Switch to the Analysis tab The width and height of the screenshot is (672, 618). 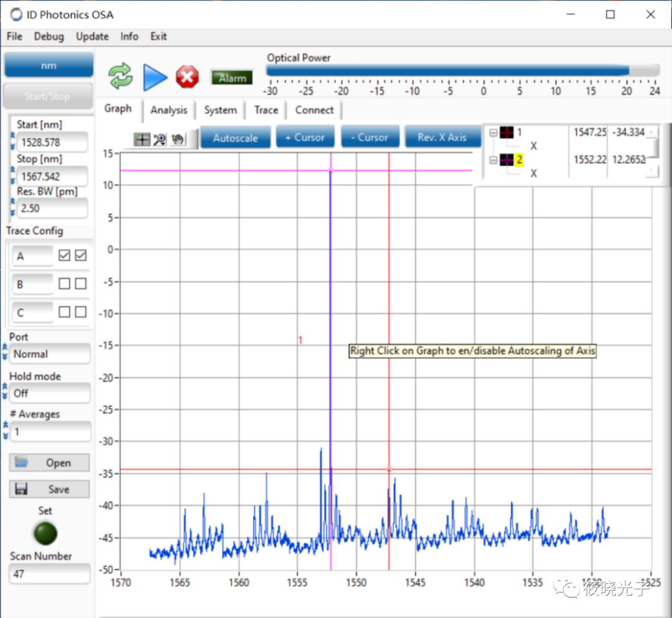coord(169,110)
